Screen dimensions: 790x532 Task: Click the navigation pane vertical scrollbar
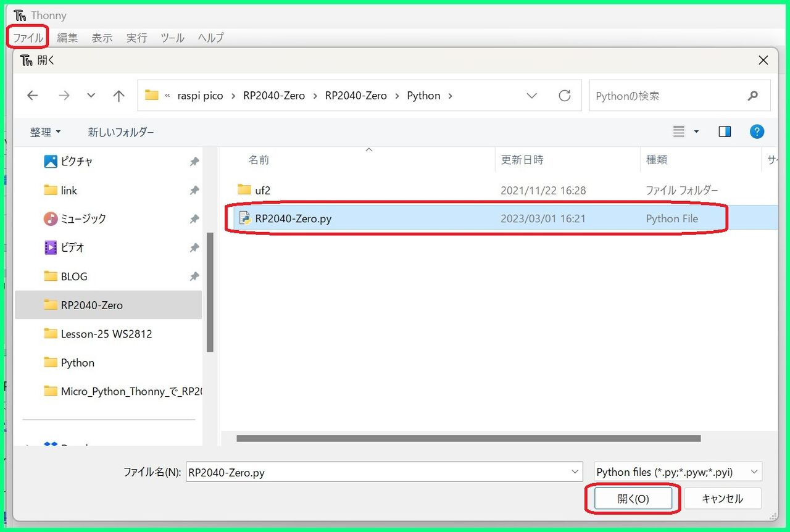point(210,291)
